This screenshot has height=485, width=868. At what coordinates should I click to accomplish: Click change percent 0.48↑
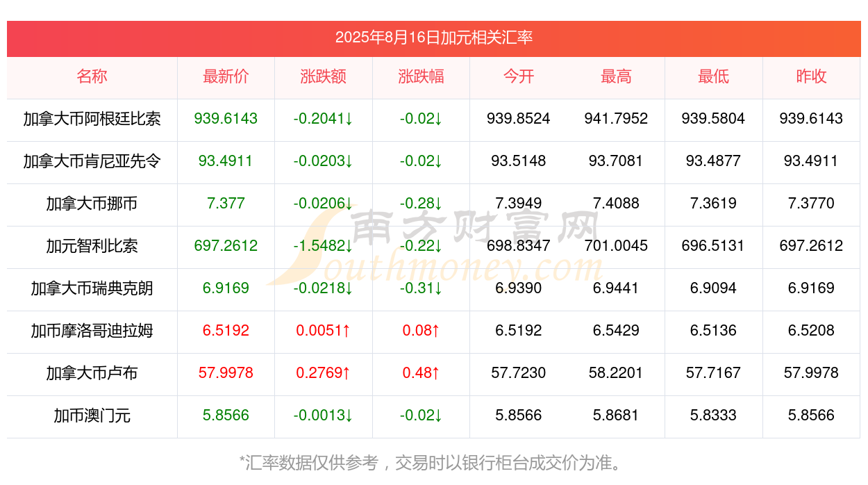(x=421, y=373)
